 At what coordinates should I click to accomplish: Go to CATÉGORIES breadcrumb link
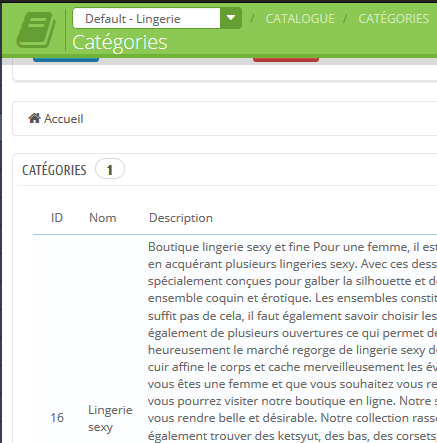click(394, 19)
